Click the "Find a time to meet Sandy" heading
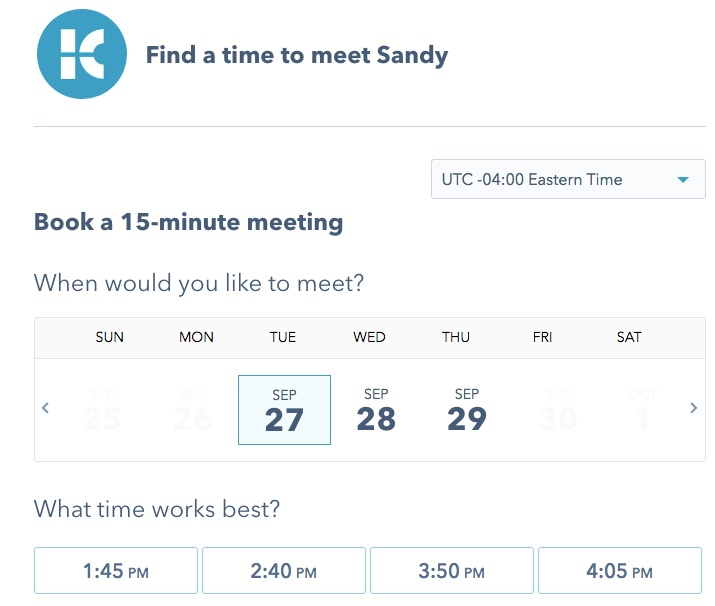Viewport: 715px width, 606px height. pos(297,54)
